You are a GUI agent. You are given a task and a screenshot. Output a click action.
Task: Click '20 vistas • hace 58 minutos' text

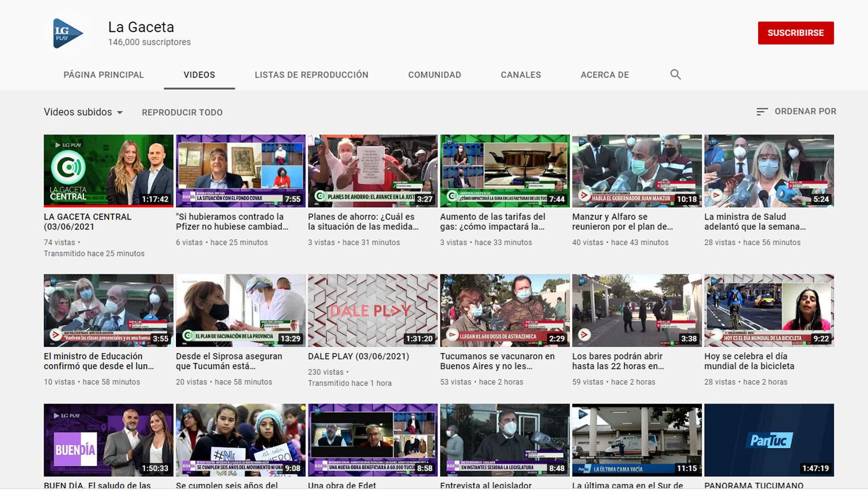pyautogui.click(x=224, y=382)
